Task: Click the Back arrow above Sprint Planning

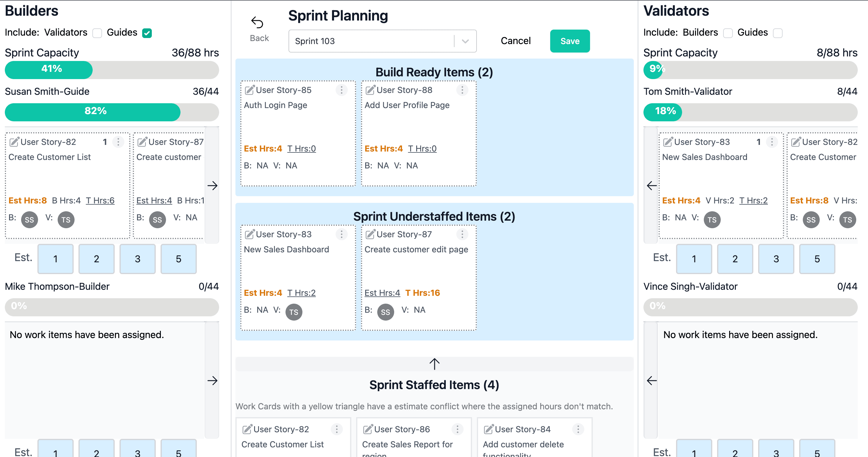Action: [258, 22]
